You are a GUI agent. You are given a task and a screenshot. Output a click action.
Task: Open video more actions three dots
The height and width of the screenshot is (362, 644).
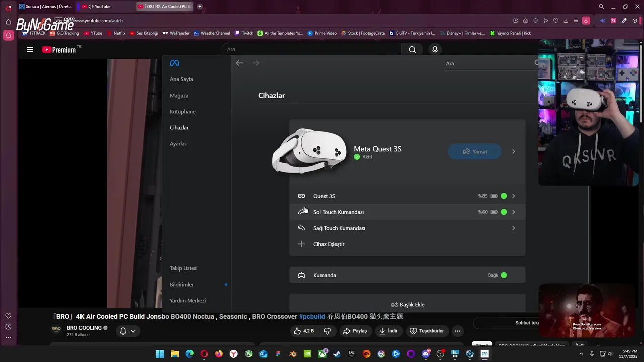pos(457,331)
